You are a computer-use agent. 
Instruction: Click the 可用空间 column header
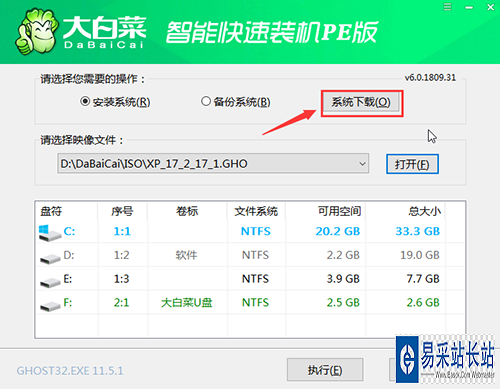[x=339, y=211]
